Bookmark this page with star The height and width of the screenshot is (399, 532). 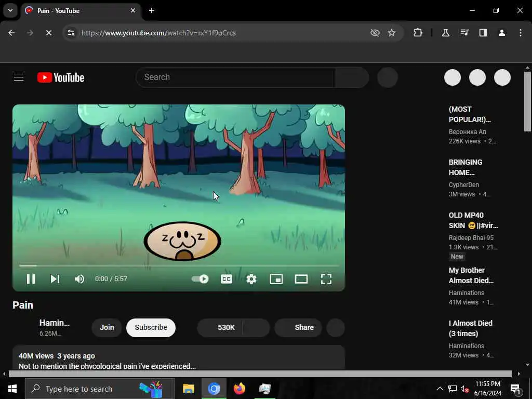(x=392, y=33)
